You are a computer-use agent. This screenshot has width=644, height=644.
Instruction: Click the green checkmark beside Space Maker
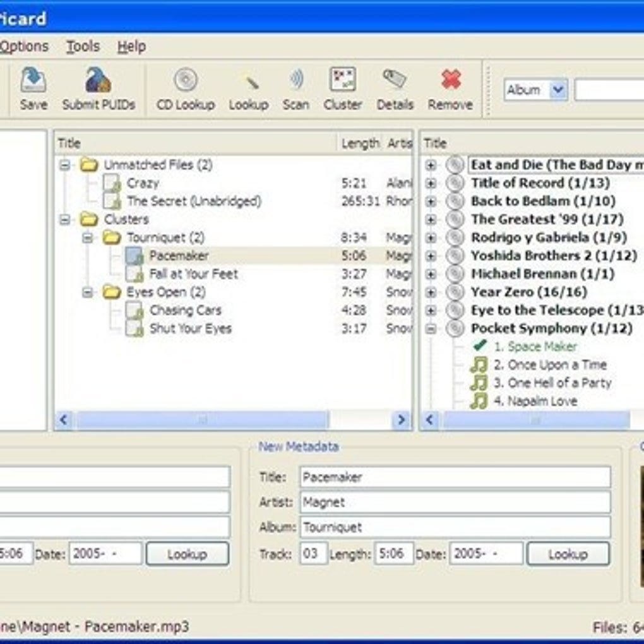pyautogui.click(x=479, y=346)
